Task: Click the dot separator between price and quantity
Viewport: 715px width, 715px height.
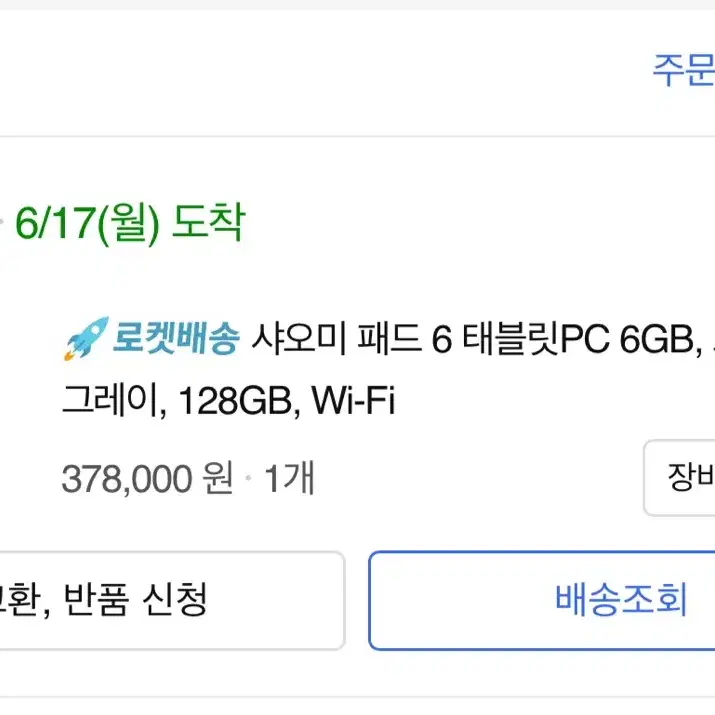Action: [x=249, y=478]
